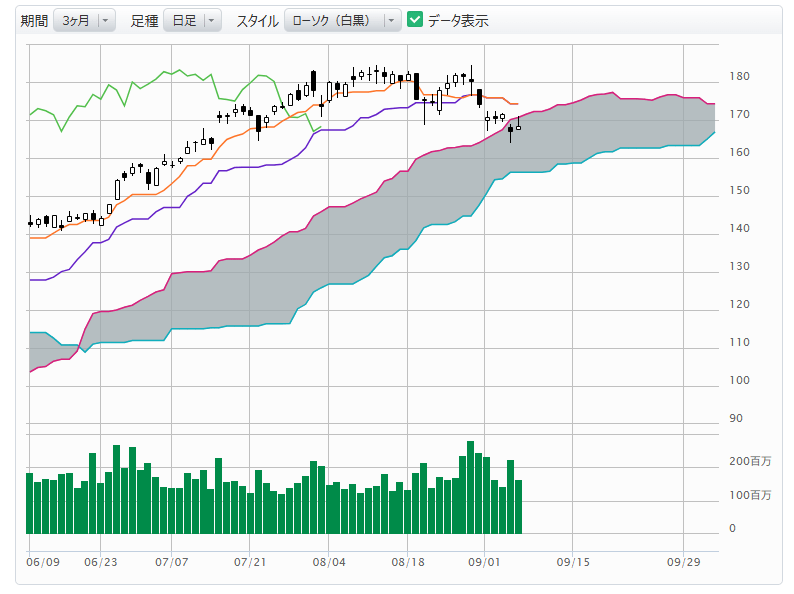Image resolution: width=794 pixels, height=594 pixels.
Task: Click the tallest green volume bar
Action: (x=470, y=487)
